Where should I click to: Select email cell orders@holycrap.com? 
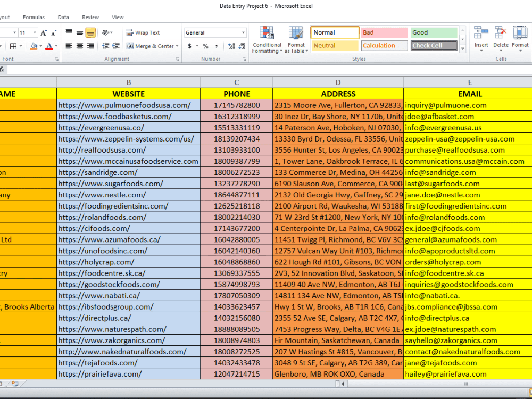468,262
